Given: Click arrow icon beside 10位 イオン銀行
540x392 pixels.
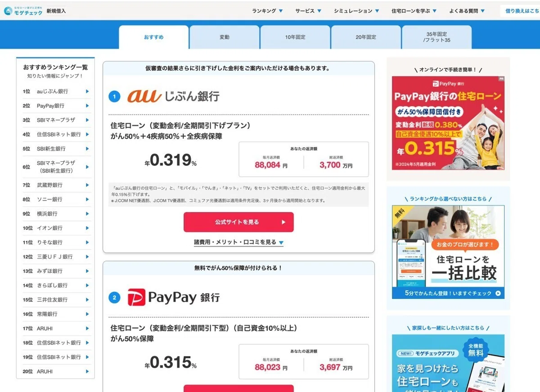Looking at the screenshot, I should coord(87,228).
